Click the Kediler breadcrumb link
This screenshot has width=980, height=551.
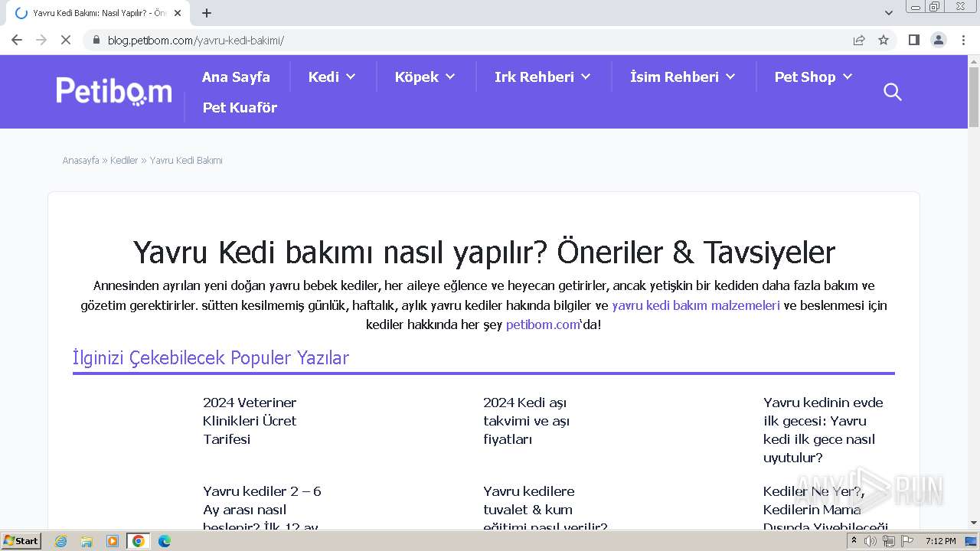click(124, 160)
